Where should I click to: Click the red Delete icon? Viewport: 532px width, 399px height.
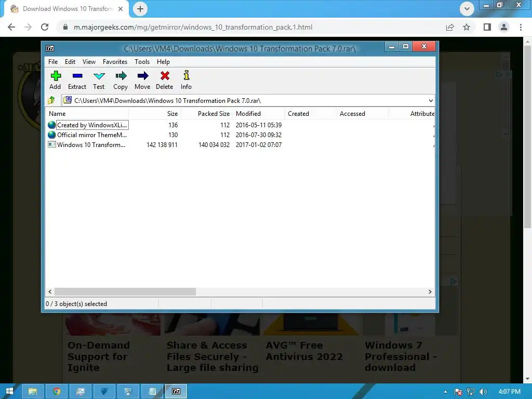click(x=165, y=80)
